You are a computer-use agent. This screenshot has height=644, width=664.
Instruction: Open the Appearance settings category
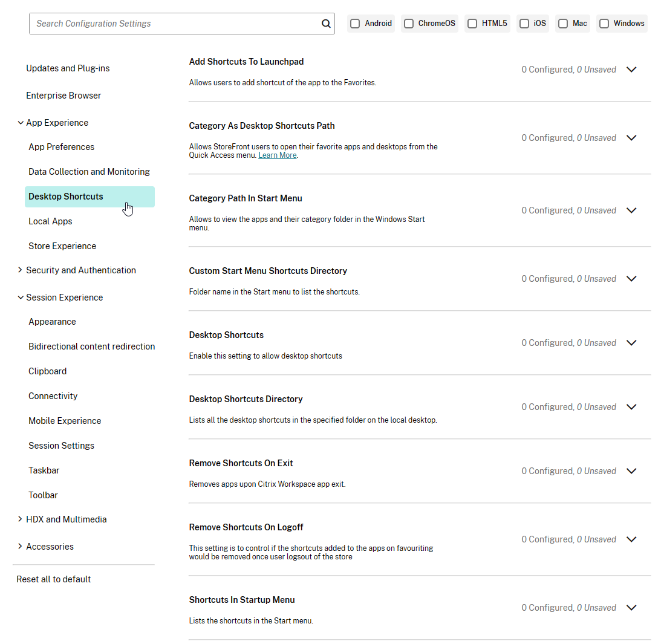tap(52, 322)
